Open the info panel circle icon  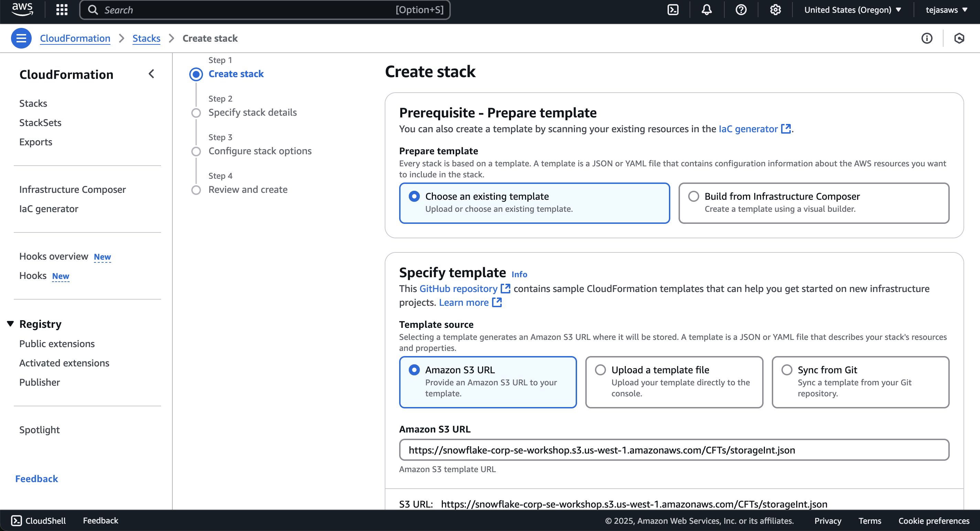pos(927,38)
